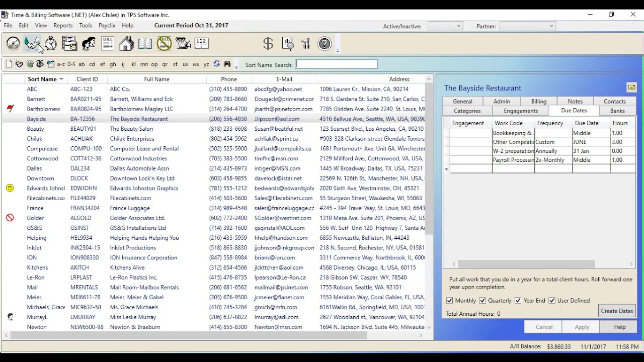Open the report search magnifier icon
The width and height of the screenshot is (644, 362).
287,44
